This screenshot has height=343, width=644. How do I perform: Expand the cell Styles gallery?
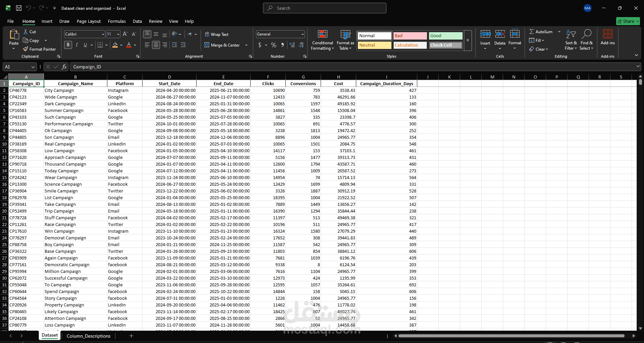tap(468, 41)
